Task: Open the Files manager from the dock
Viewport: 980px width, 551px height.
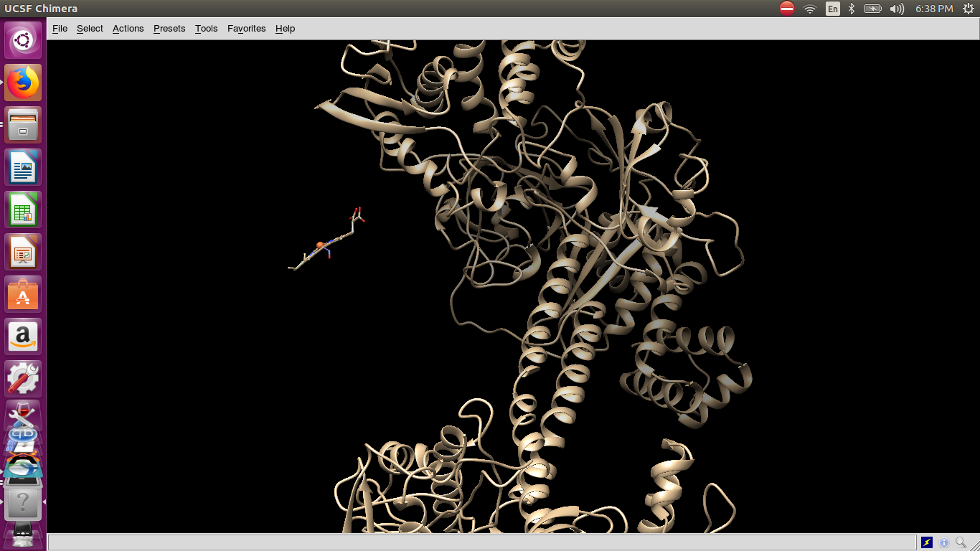Action: coord(23,125)
